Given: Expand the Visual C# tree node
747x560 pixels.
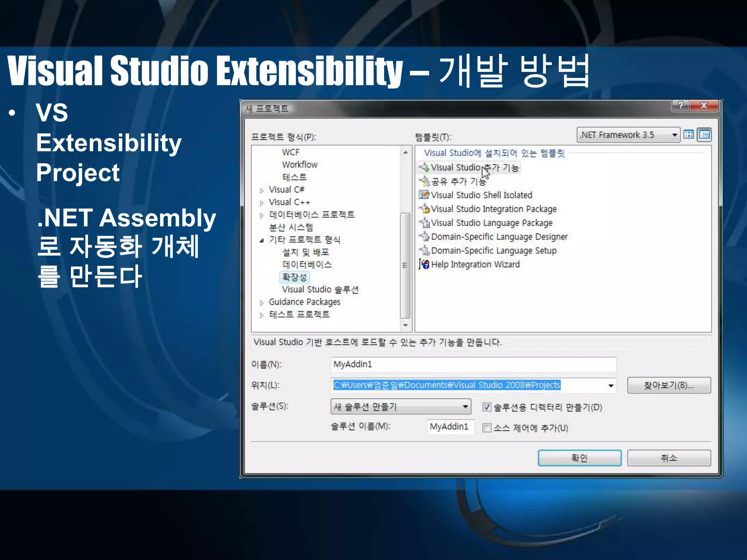Looking at the screenshot, I should point(262,190).
